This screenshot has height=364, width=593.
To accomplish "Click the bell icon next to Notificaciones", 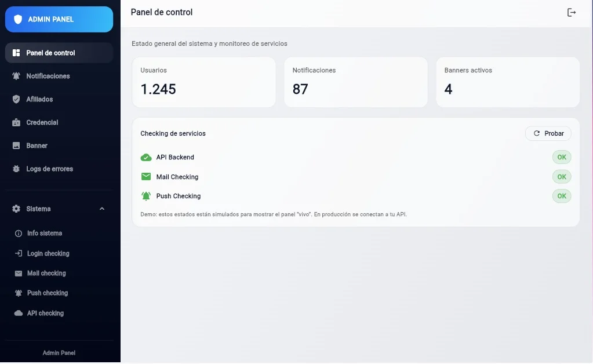I will [16, 76].
